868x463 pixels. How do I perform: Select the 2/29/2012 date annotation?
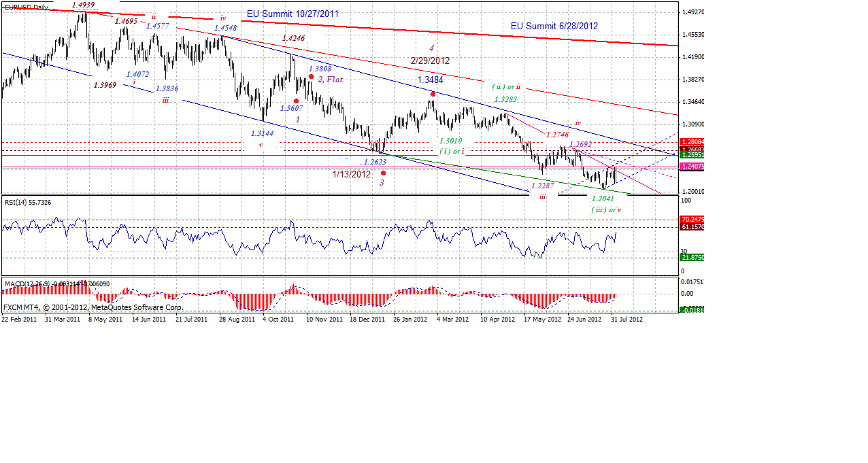pyautogui.click(x=430, y=61)
